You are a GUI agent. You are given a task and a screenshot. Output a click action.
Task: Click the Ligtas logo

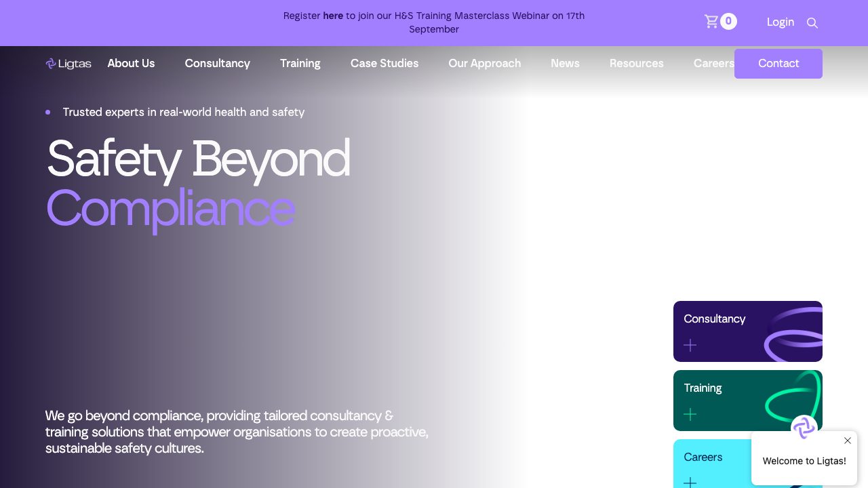pyautogui.click(x=68, y=64)
